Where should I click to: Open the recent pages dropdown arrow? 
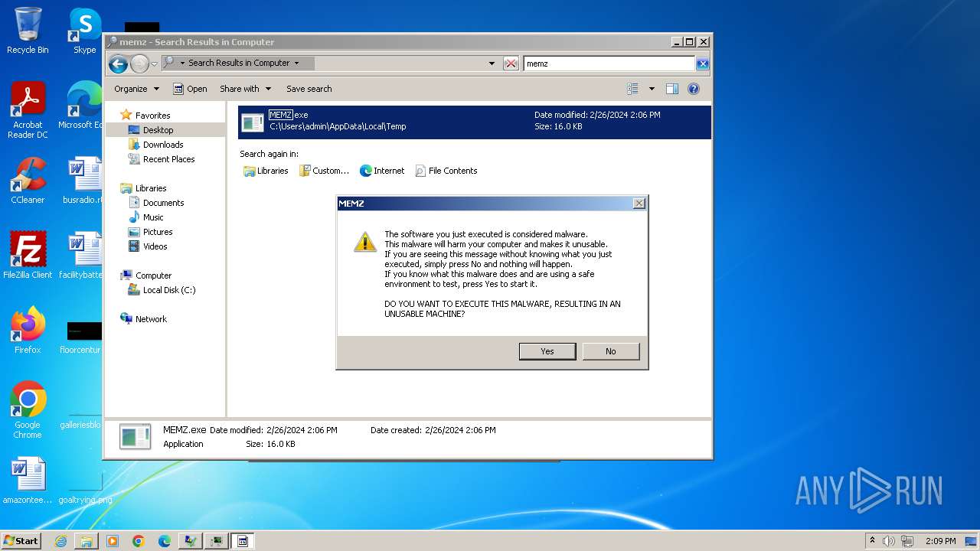[154, 64]
